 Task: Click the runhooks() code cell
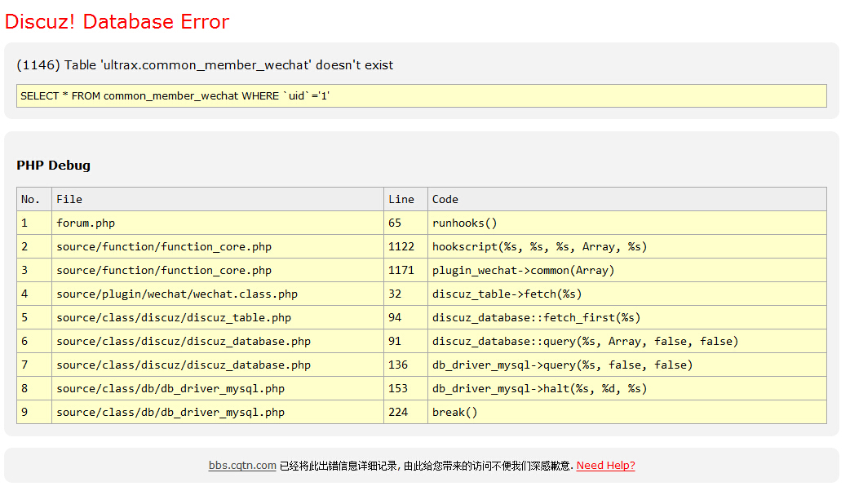click(627, 223)
